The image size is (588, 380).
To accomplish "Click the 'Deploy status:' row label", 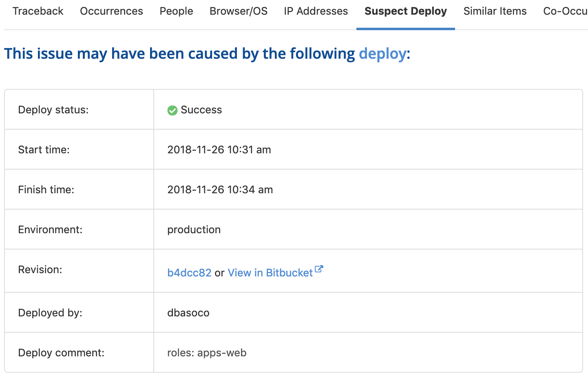I will point(53,110).
